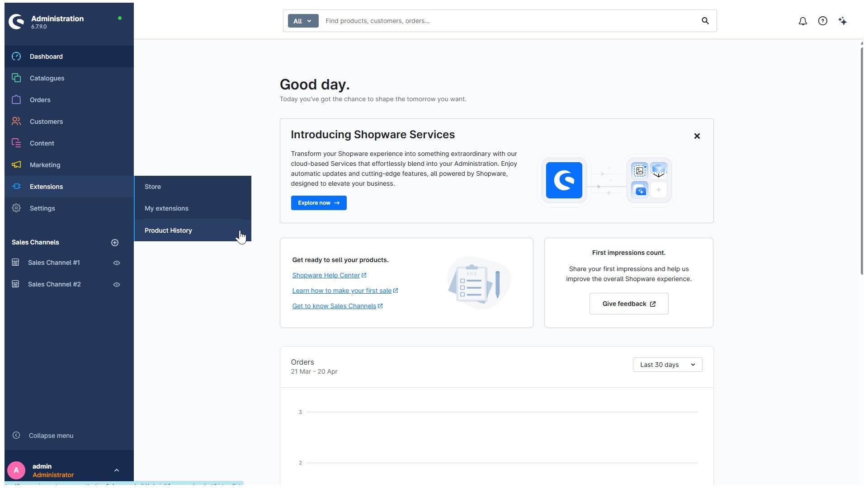Click the Marketing megaphone icon
This screenshot has width=868, height=488.
click(x=16, y=165)
